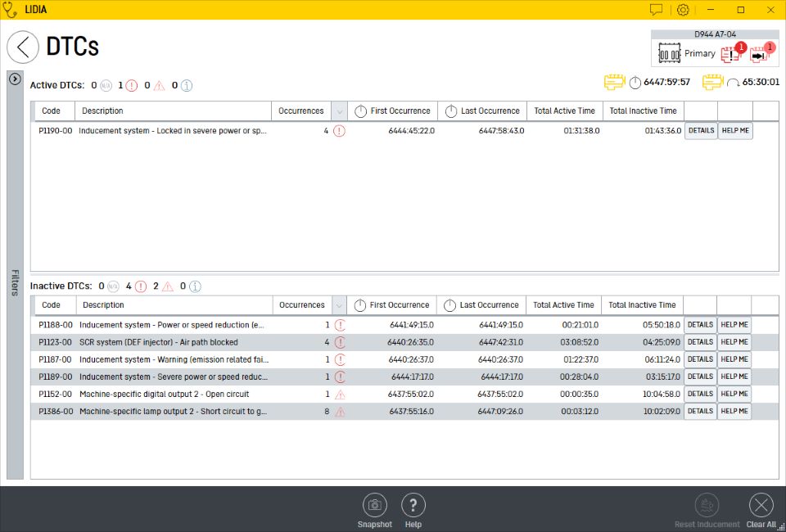Viewport: 786px width, 532px height.
Task: Open Active DTCs Occurrences sort dropdown
Action: (339, 111)
